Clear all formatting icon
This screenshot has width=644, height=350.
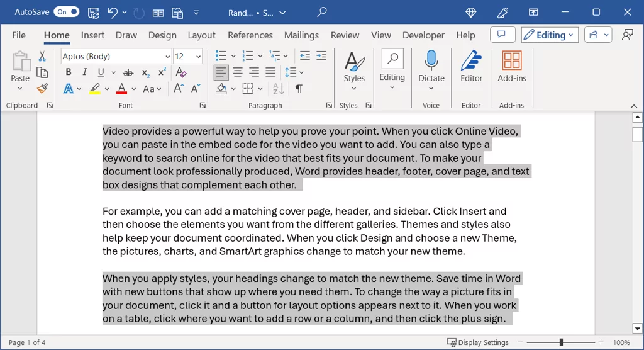[180, 72]
